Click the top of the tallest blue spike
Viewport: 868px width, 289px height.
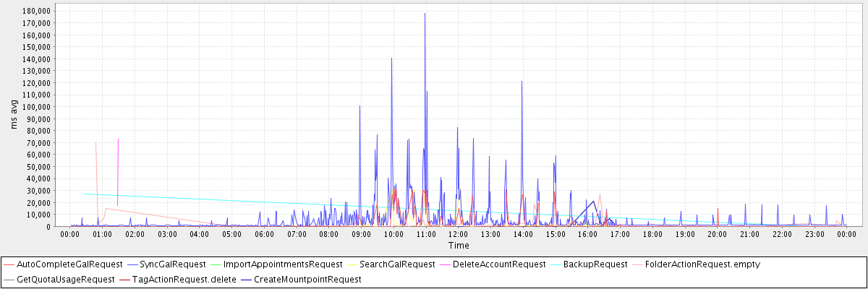tap(425, 14)
